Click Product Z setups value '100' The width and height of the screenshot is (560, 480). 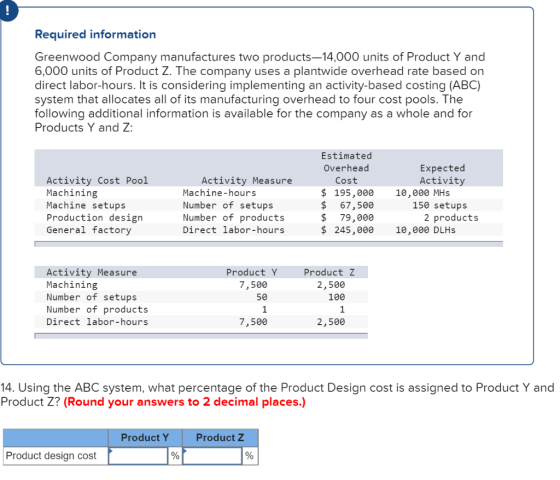337,297
